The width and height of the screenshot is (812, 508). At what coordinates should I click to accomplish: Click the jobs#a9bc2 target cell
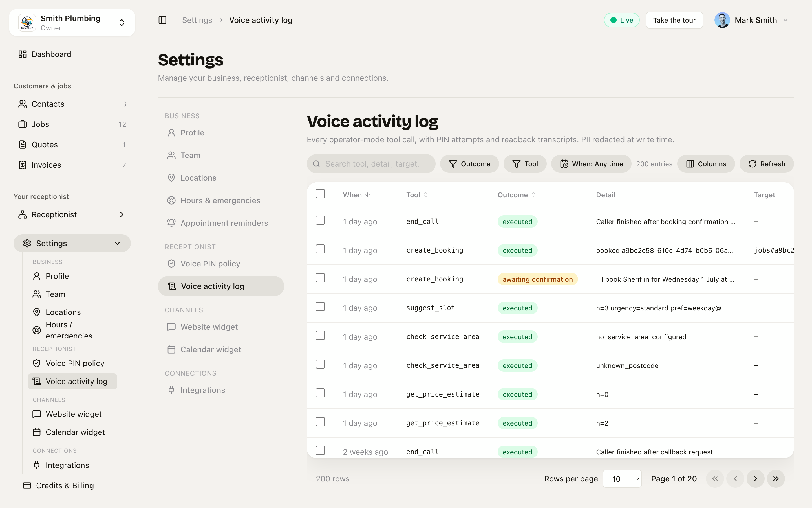tap(773, 250)
